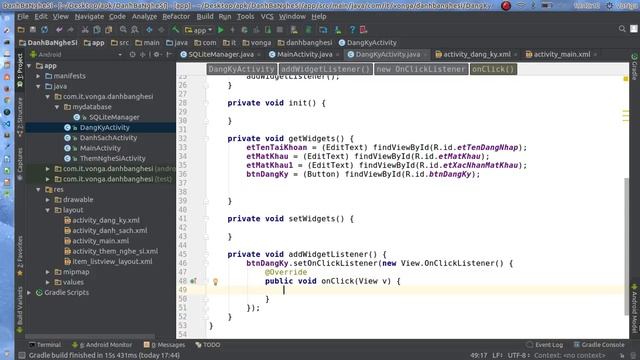Click the Cut scissors toolbar icon

coord(85,30)
